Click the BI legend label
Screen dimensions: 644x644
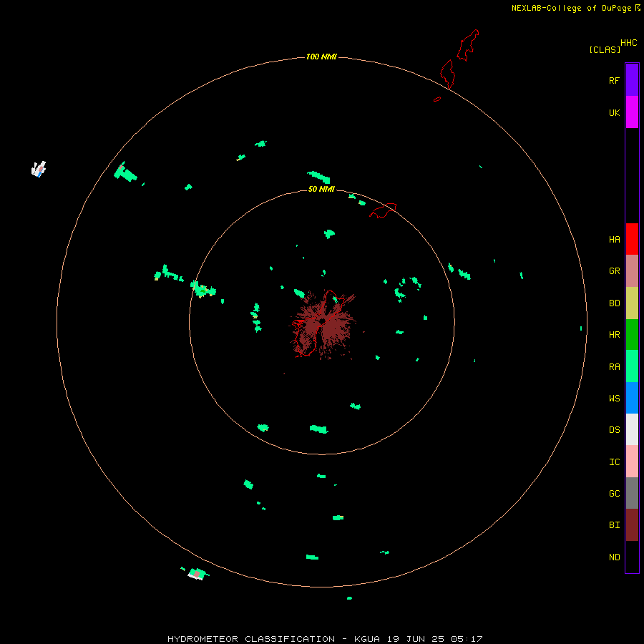click(615, 525)
